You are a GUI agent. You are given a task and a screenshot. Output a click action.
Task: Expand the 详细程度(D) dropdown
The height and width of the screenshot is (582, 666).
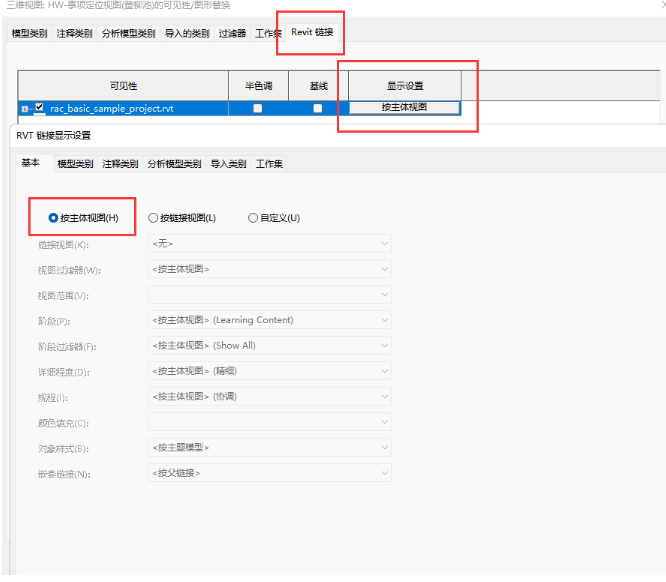pyautogui.click(x=269, y=371)
